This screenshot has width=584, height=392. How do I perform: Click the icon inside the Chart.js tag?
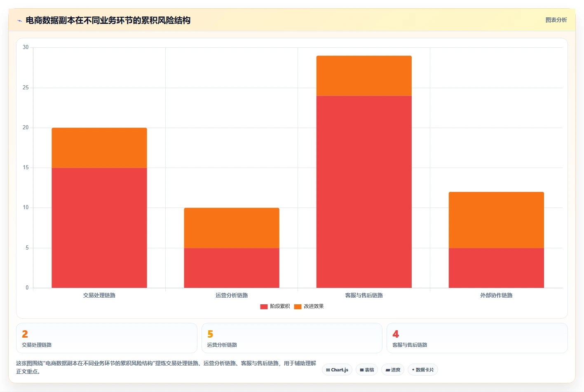[x=328, y=370]
